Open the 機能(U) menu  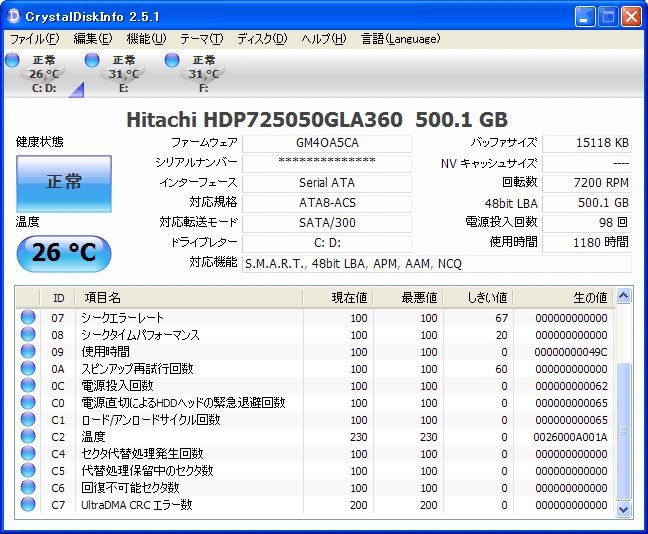pyautogui.click(x=146, y=39)
